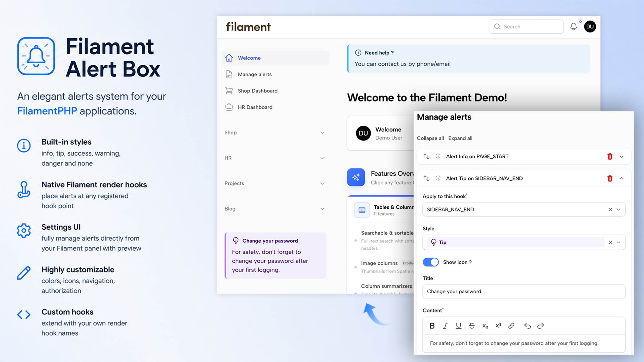The height and width of the screenshot is (362, 644).
Task: Open Shop Dashboard in sidebar
Action: coord(275,91)
